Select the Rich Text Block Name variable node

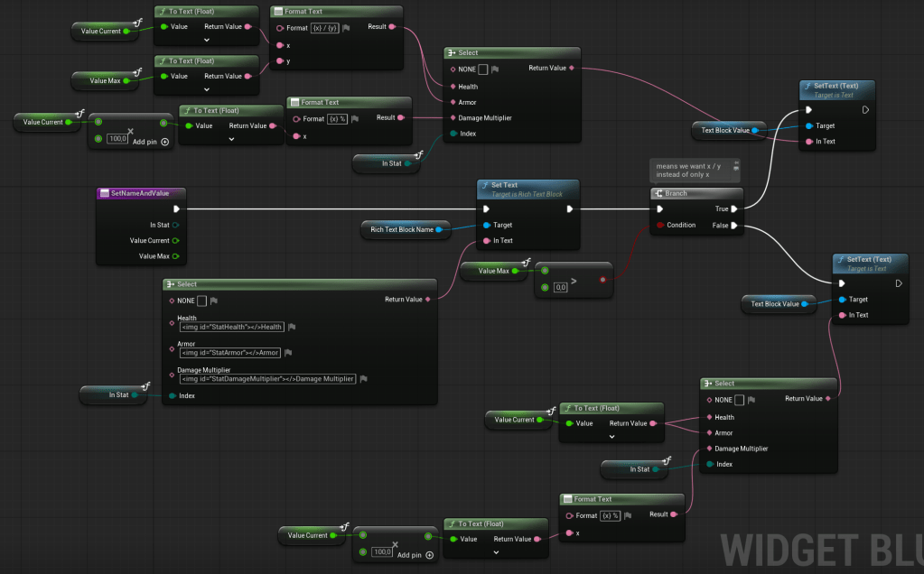(399, 230)
